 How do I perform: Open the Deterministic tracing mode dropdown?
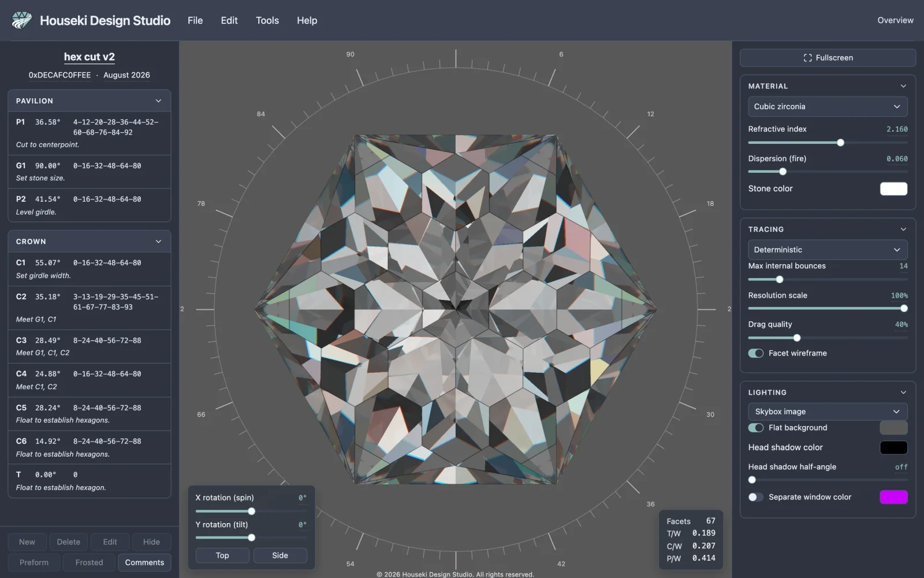click(828, 250)
